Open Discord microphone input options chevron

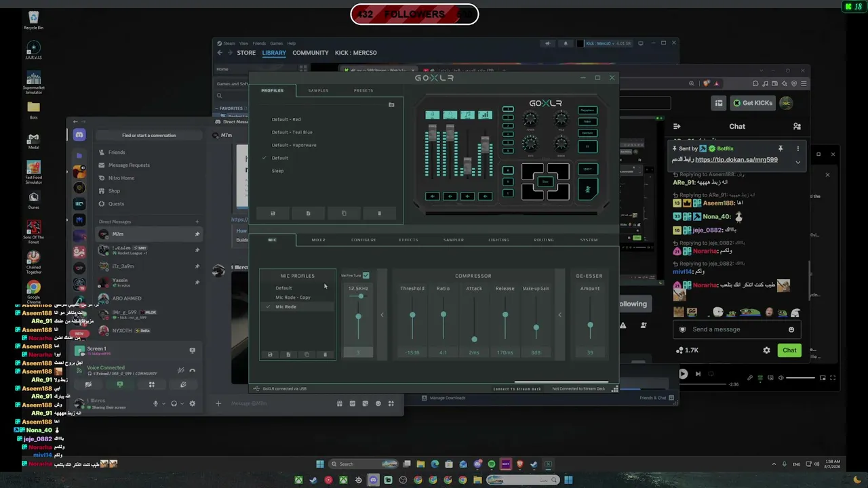(163, 404)
